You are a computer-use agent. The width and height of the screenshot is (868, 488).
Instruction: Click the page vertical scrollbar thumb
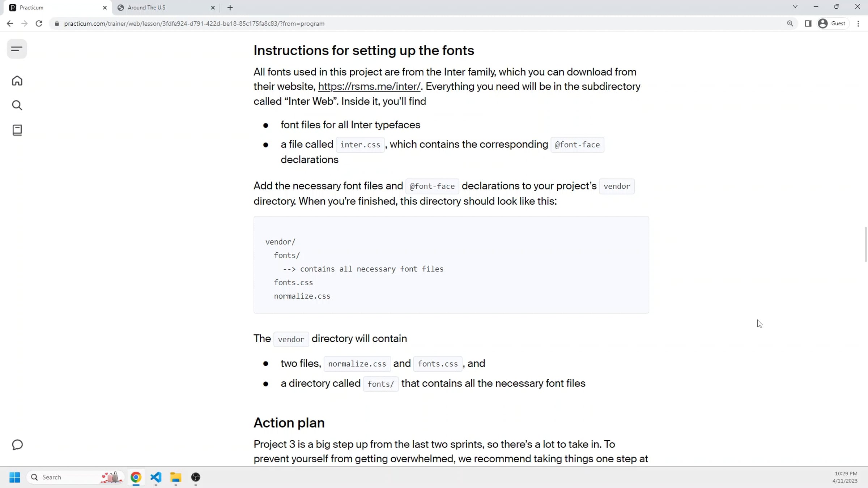[x=865, y=244]
